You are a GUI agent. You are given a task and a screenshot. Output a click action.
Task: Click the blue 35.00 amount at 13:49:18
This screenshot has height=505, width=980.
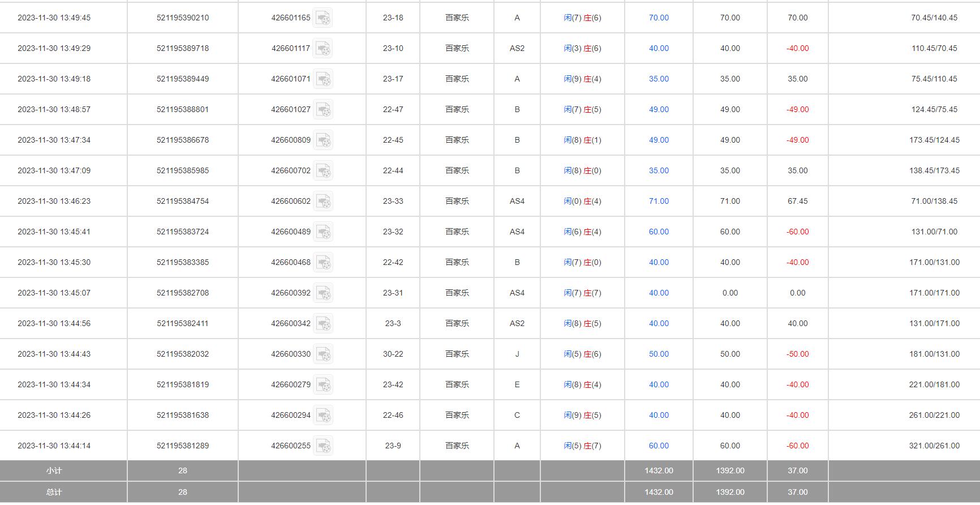click(659, 79)
